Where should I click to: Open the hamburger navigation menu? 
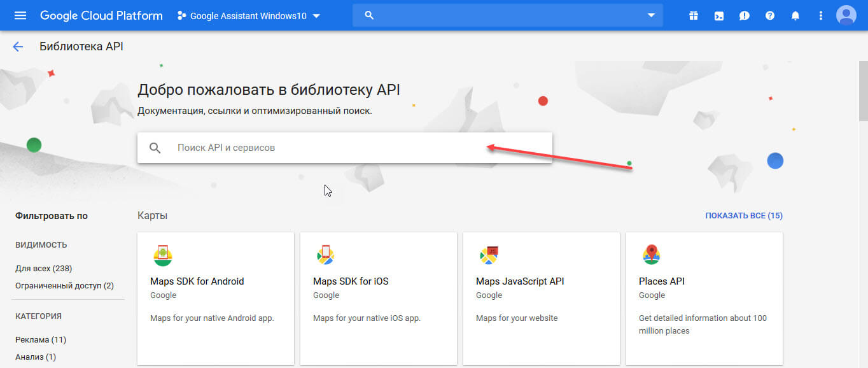(x=20, y=15)
